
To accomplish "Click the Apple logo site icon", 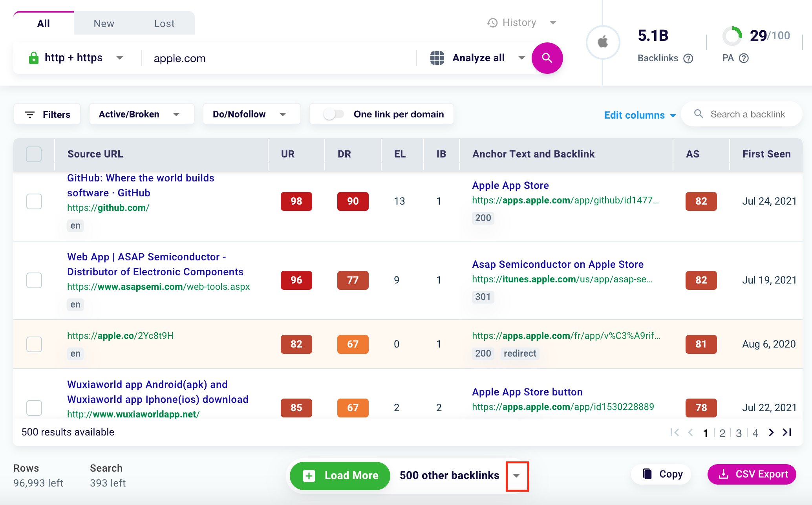I will point(603,42).
